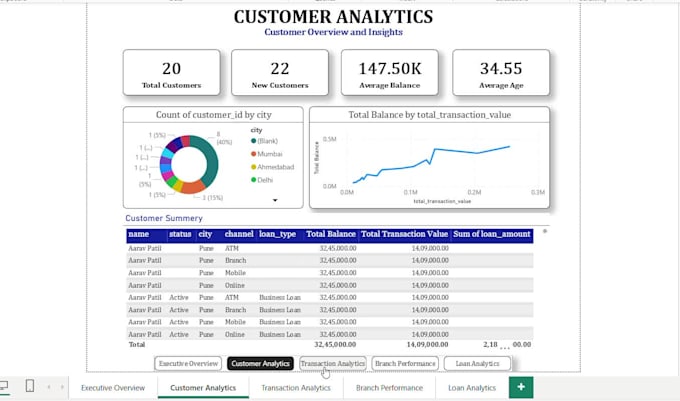Image resolution: width=680 pixels, height=401 pixels.
Task: Select the teal 40% donut slice
Action: (210, 160)
